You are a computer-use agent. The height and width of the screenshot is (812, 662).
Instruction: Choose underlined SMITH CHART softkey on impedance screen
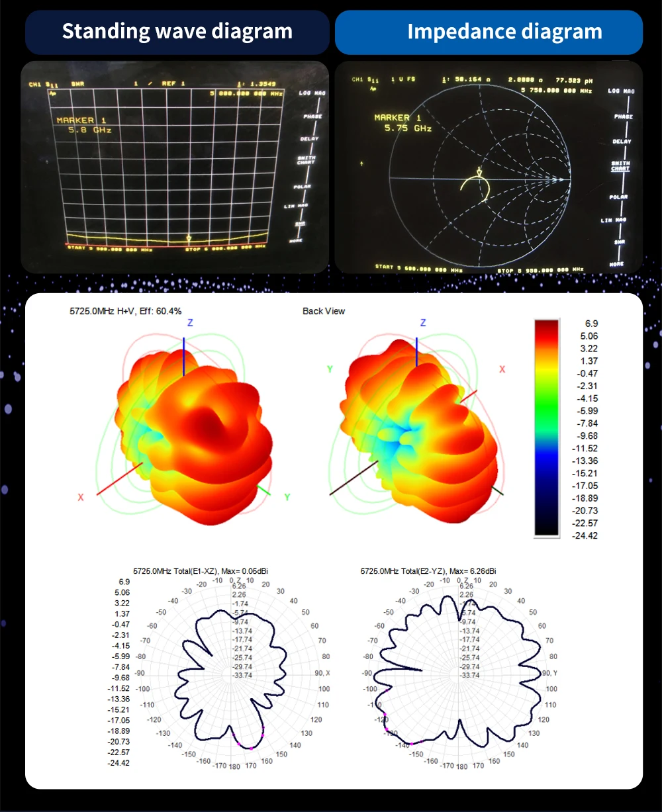(x=620, y=166)
